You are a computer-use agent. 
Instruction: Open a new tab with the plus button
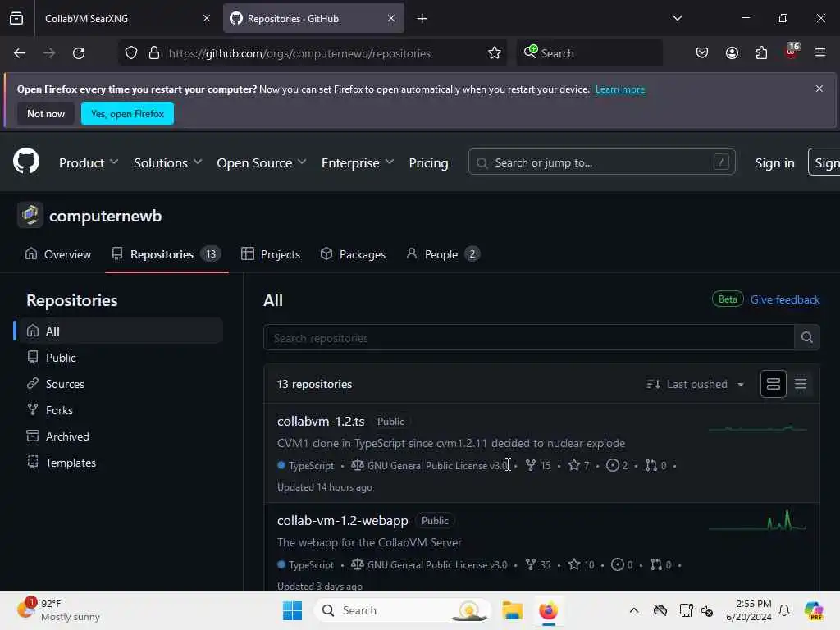[422, 19]
